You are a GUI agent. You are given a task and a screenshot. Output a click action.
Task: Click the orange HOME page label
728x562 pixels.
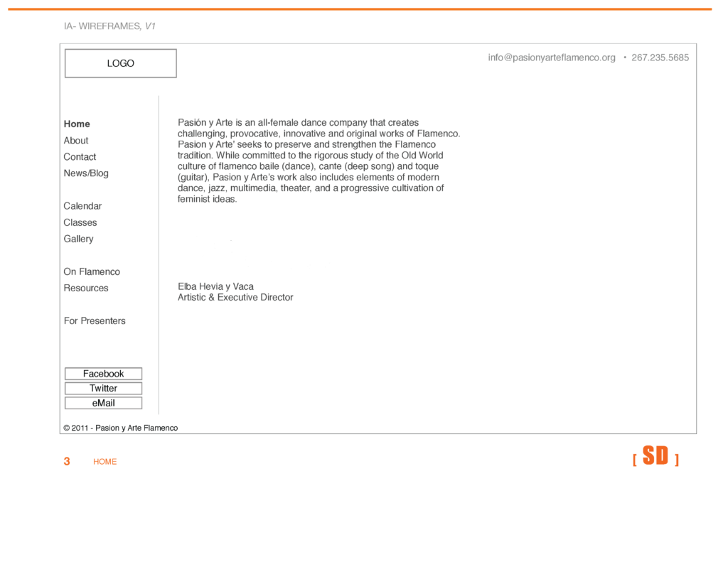coord(105,462)
